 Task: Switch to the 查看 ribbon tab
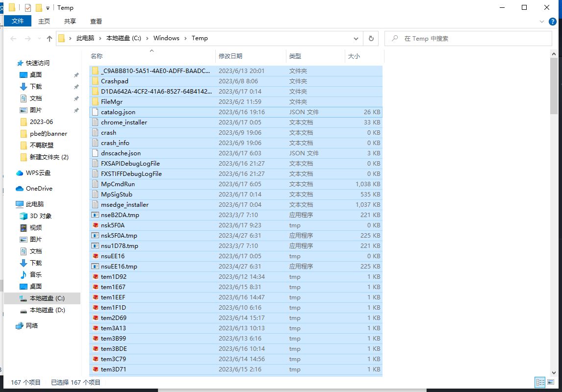[x=96, y=21]
